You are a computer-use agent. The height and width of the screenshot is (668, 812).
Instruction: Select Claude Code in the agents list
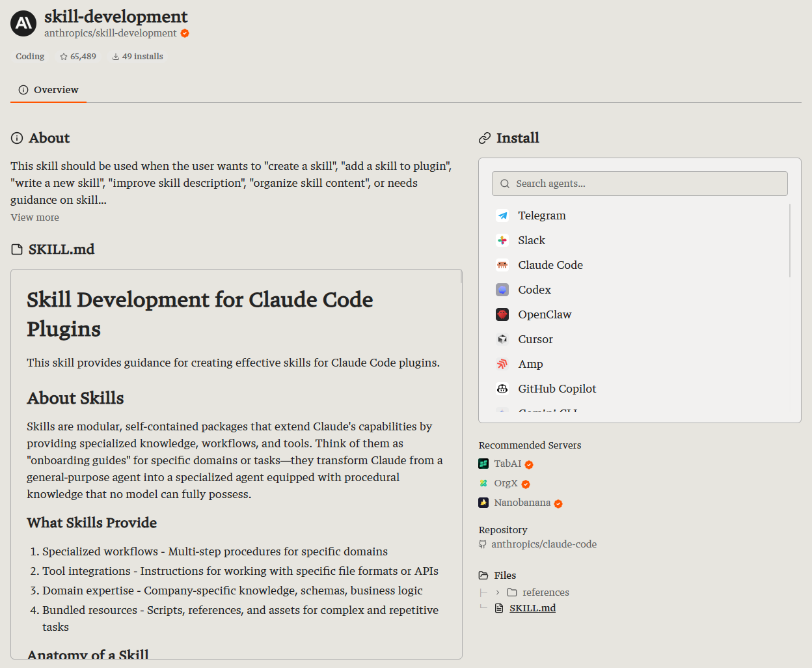click(640, 265)
